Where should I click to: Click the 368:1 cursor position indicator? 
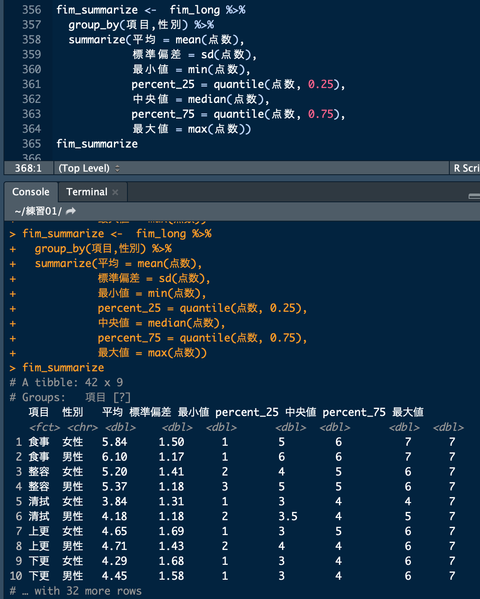[x=28, y=168]
